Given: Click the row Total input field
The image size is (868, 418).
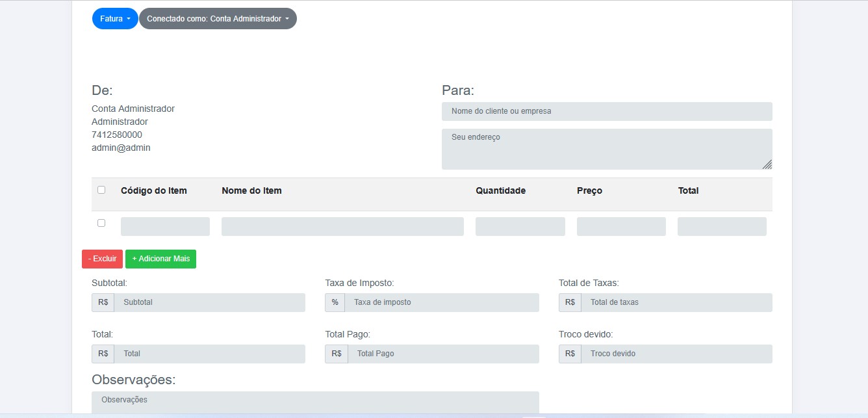Looking at the screenshot, I should pyautogui.click(x=722, y=226).
